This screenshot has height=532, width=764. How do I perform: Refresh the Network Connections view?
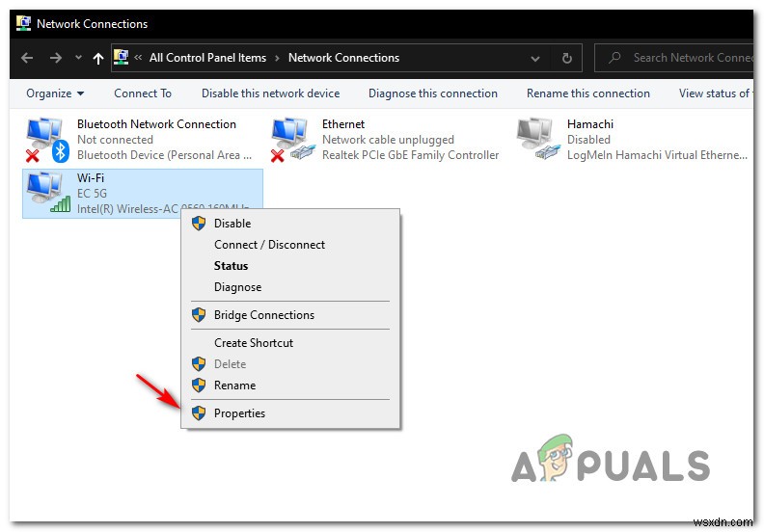point(566,58)
